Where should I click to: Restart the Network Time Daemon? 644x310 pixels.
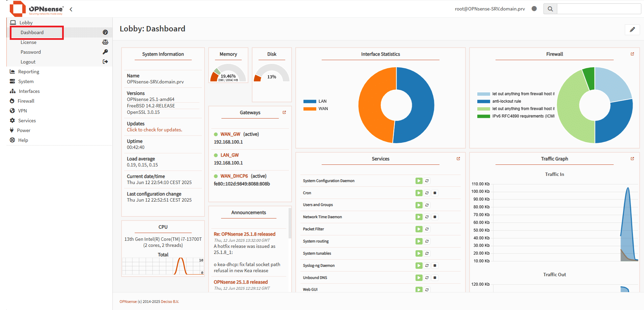coord(427,217)
